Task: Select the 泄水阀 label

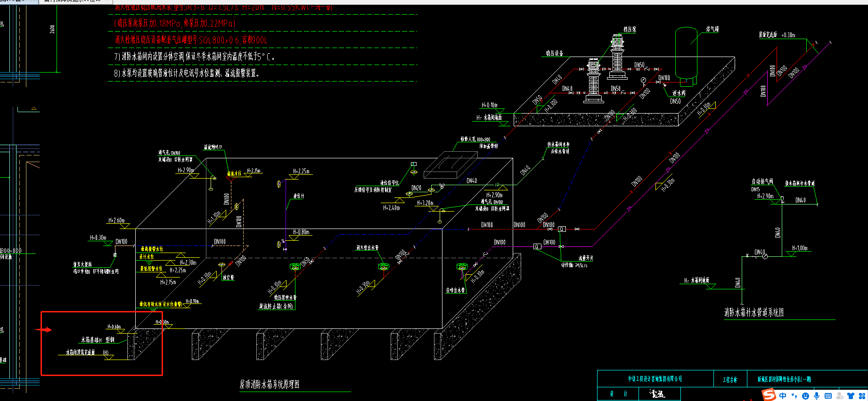Action: (x=679, y=93)
